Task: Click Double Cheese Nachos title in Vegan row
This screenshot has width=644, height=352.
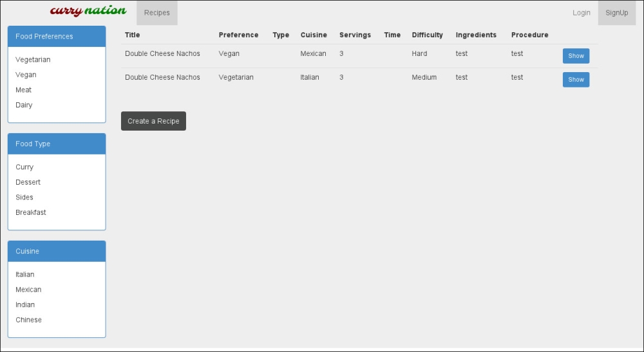Action: point(162,54)
